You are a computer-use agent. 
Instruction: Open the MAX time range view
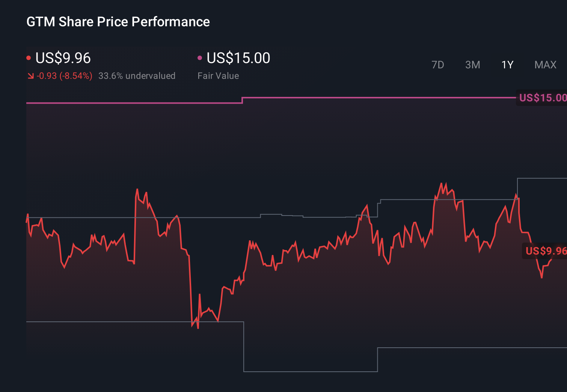545,65
